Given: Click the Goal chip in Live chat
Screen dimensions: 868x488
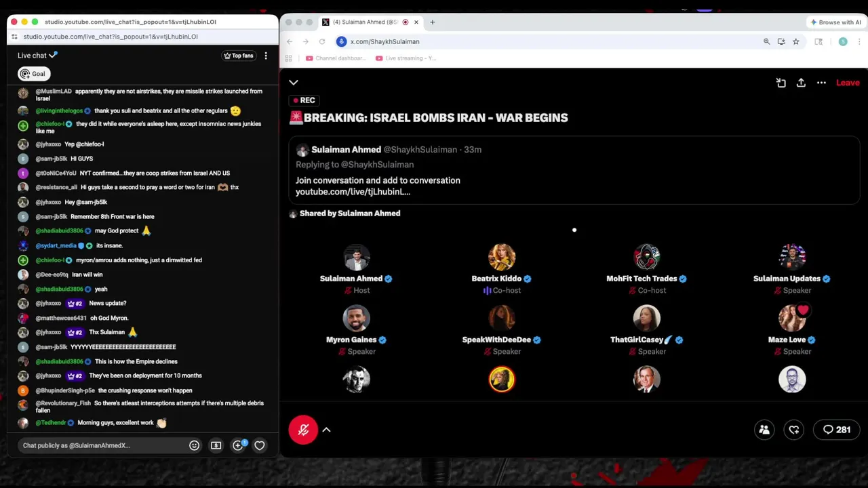Looking at the screenshot, I should point(33,74).
